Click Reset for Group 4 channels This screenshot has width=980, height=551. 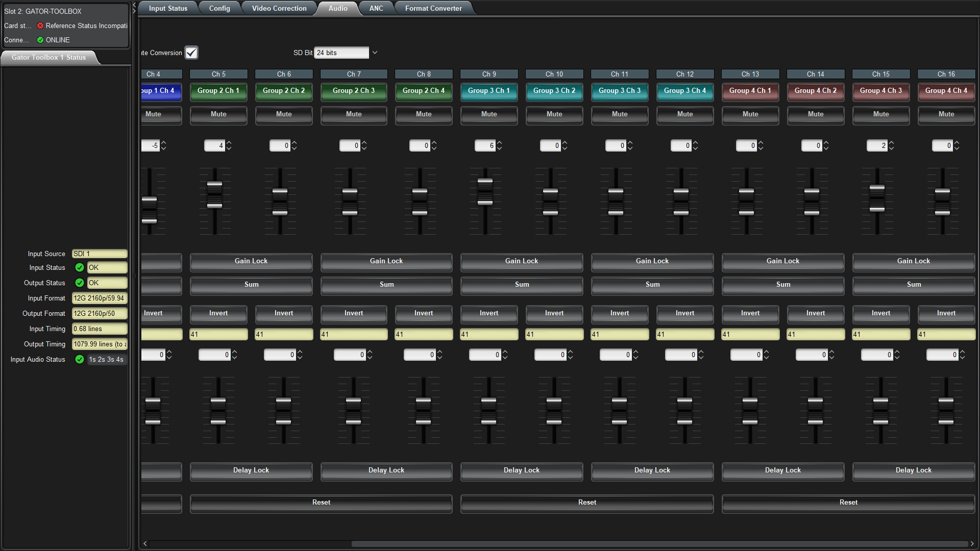point(849,502)
